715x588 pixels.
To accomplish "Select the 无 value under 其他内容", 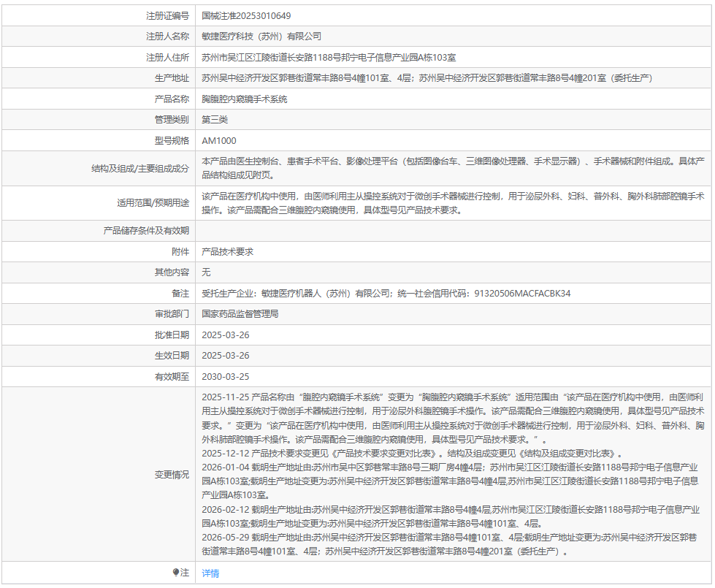I will [206, 272].
